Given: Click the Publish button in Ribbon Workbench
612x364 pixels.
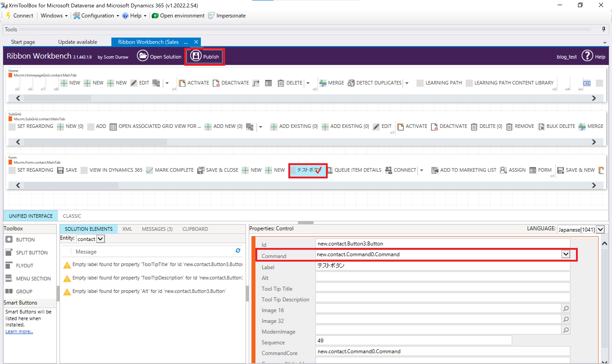Looking at the screenshot, I should coord(205,57).
